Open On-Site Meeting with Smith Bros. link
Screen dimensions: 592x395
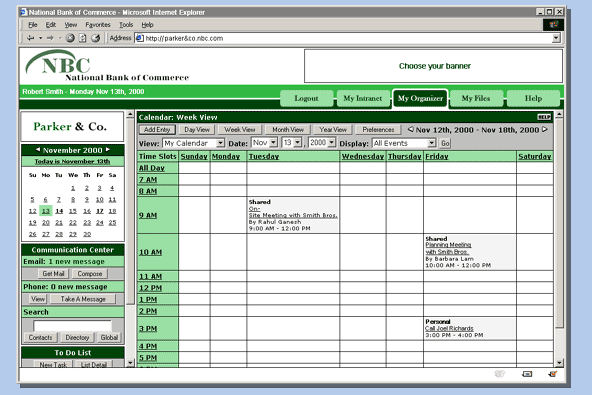(293, 212)
